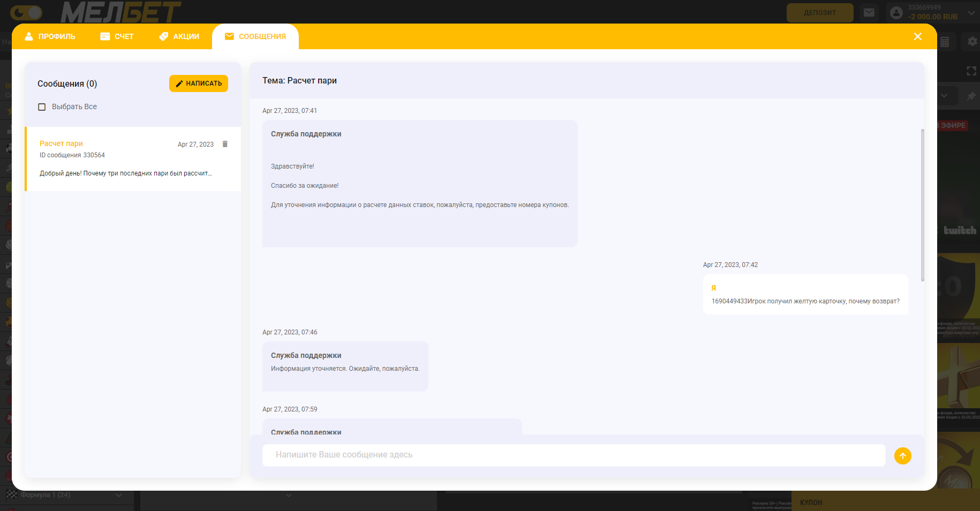Screen dimensions: 980x511
Task: Close the messages modal window
Action: (917, 36)
